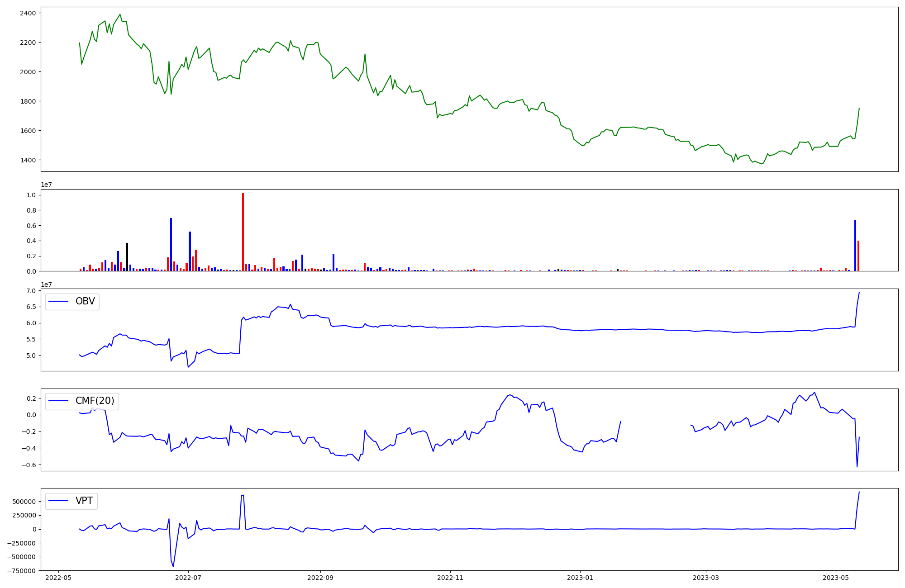Screen dimensions: 905x588
Task: Click the tallest red volume bar
Action: coord(243,232)
